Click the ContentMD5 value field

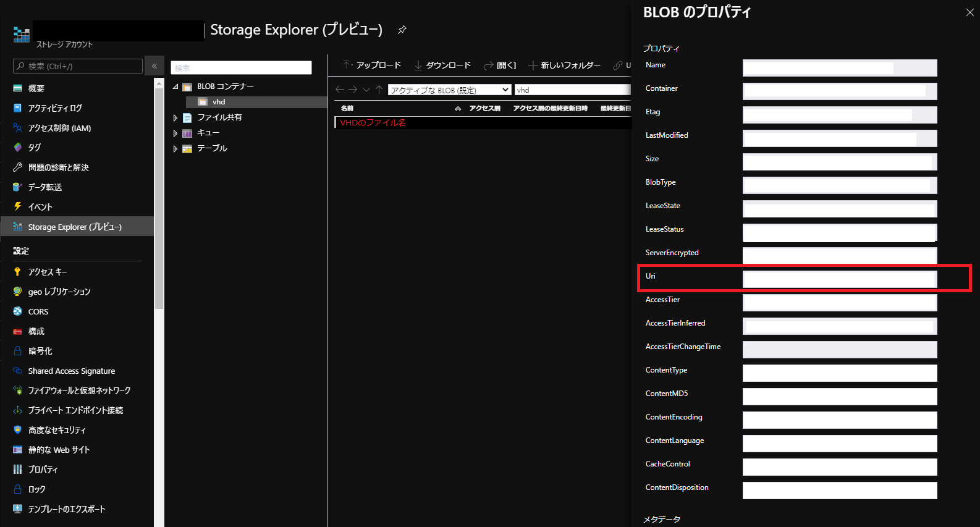[840, 397]
